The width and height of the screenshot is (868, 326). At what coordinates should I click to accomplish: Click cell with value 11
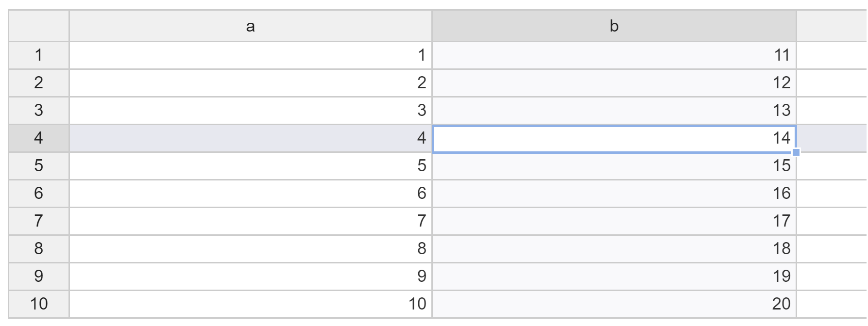[x=614, y=55]
